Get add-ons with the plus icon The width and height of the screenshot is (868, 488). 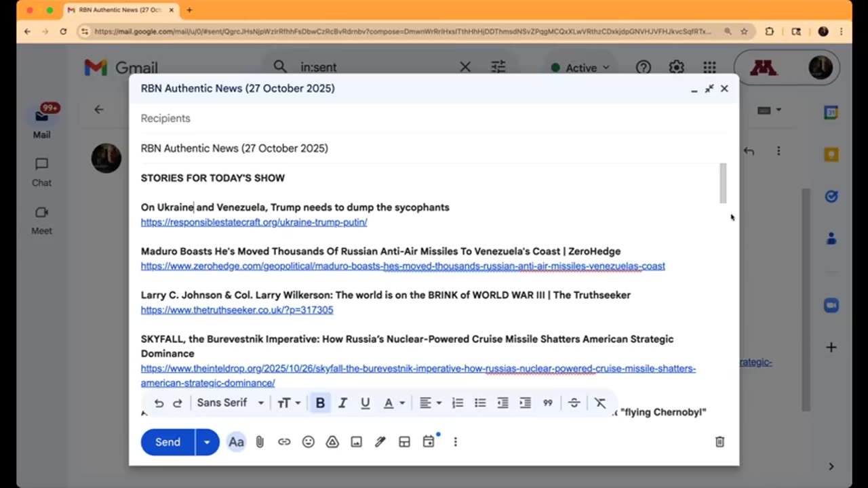pyautogui.click(x=831, y=348)
